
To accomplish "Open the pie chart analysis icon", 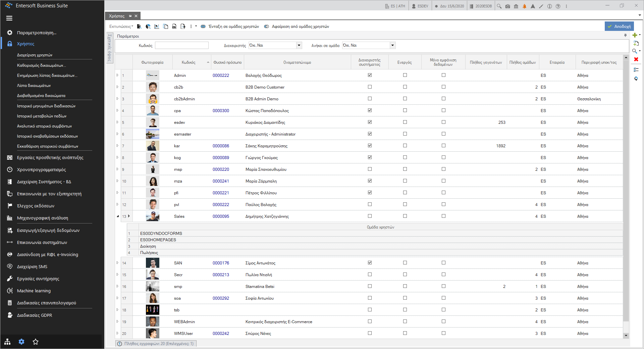I will click(148, 27).
